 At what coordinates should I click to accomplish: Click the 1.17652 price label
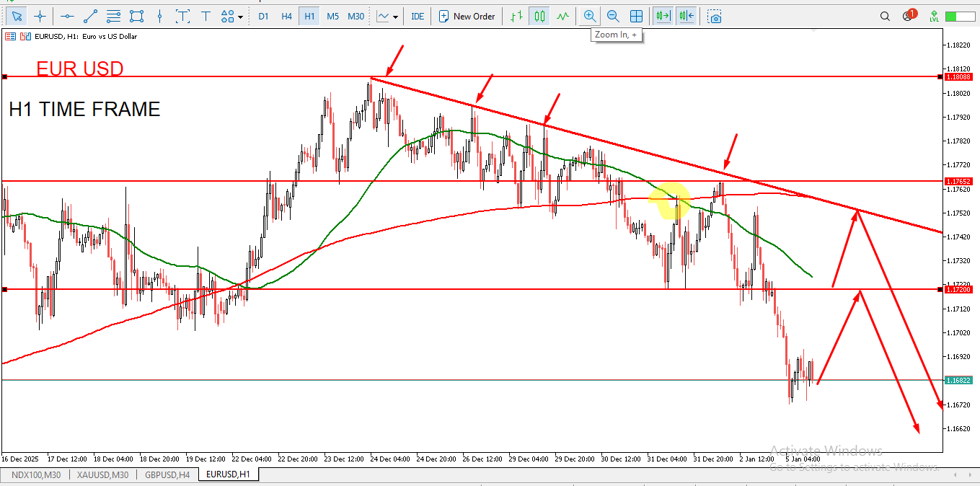click(x=958, y=181)
